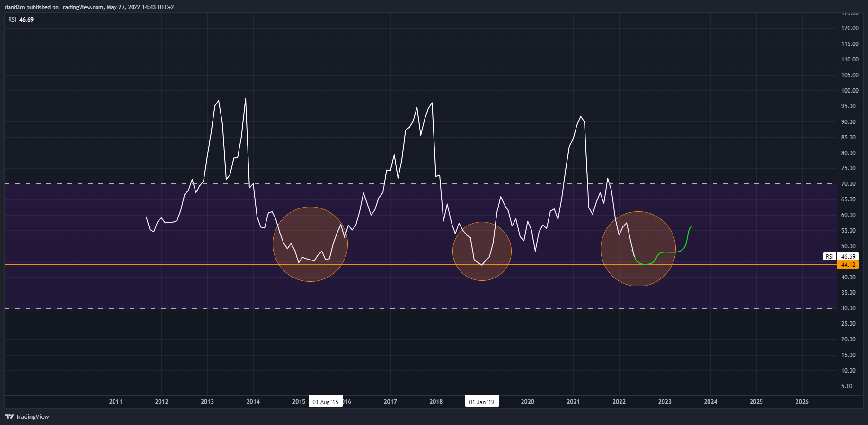
Task: Click the white RSI tag on the price scale
Action: pyautogui.click(x=830, y=257)
